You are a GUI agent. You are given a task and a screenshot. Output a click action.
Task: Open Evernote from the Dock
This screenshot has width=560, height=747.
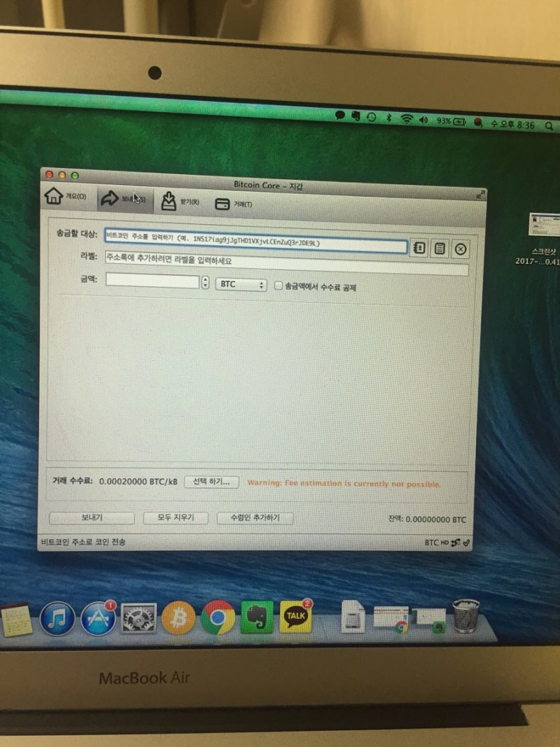[x=257, y=617]
